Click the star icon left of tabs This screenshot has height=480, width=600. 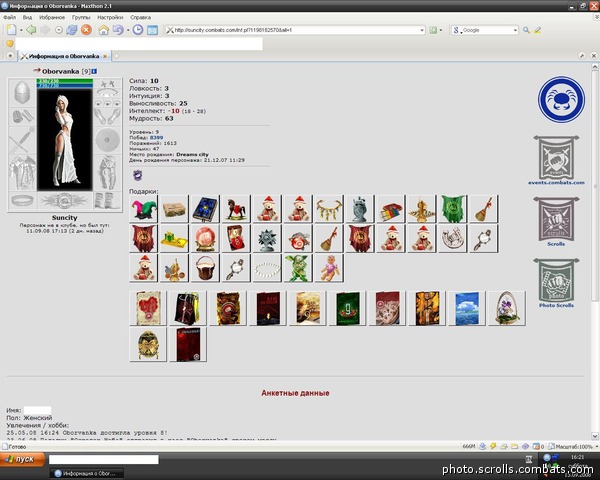pos(10,56)
